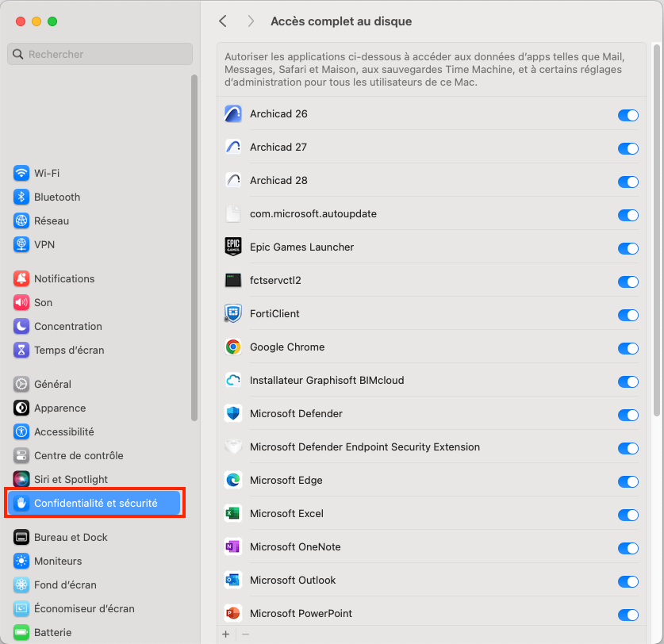Click inside the Rechercher search field
The height and width of the screenshot is (644, 664).
tap(99, 53)
